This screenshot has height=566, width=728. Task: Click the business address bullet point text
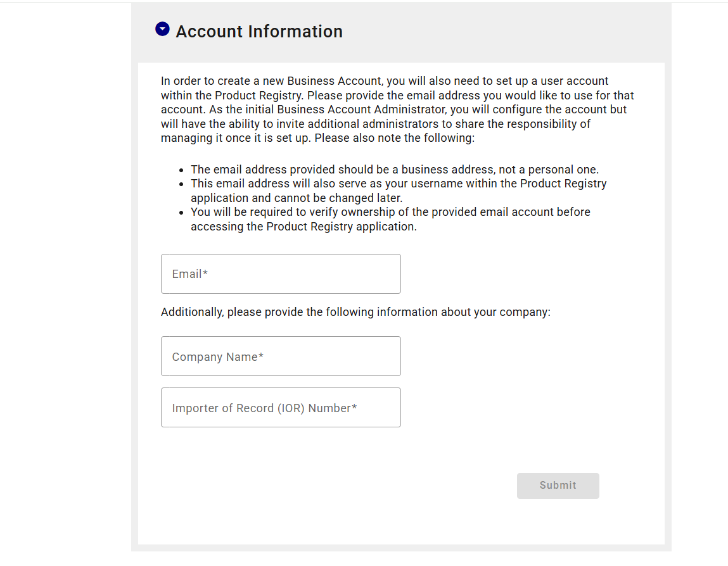click(x=394, y=170)
